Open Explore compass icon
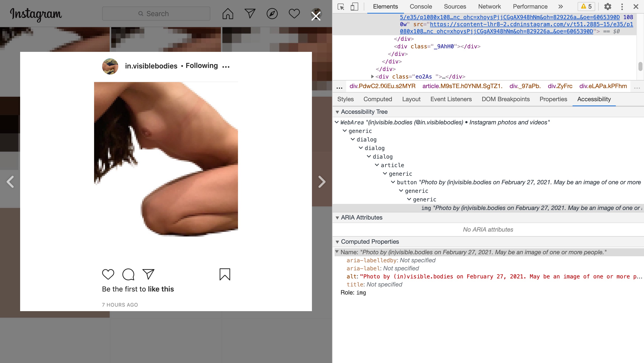Image resolution: width=644 pixels, height=363 pixels. click(272, 14)
